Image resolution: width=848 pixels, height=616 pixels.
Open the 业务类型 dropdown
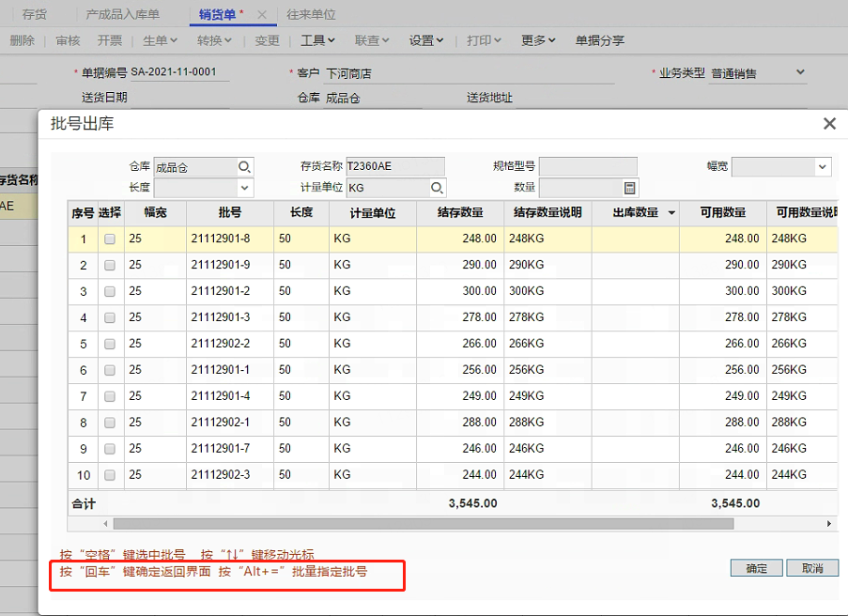tap(800, 72)
